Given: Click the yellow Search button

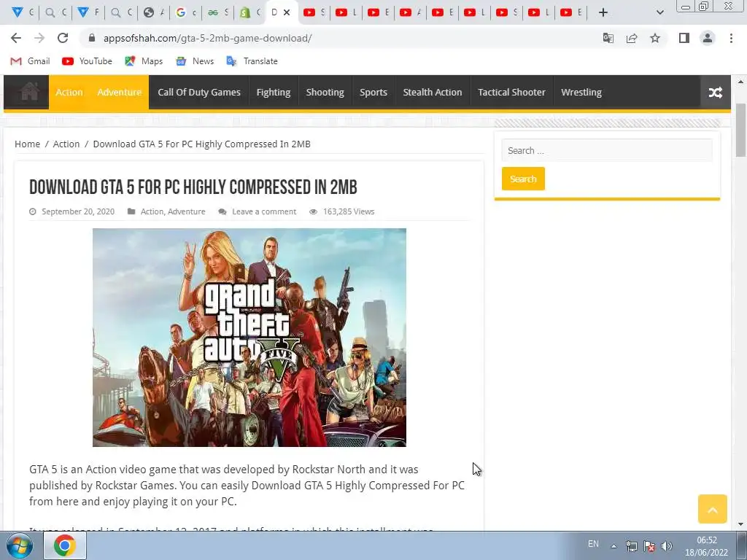Looking at the screenshot, I should coord(523,179).
